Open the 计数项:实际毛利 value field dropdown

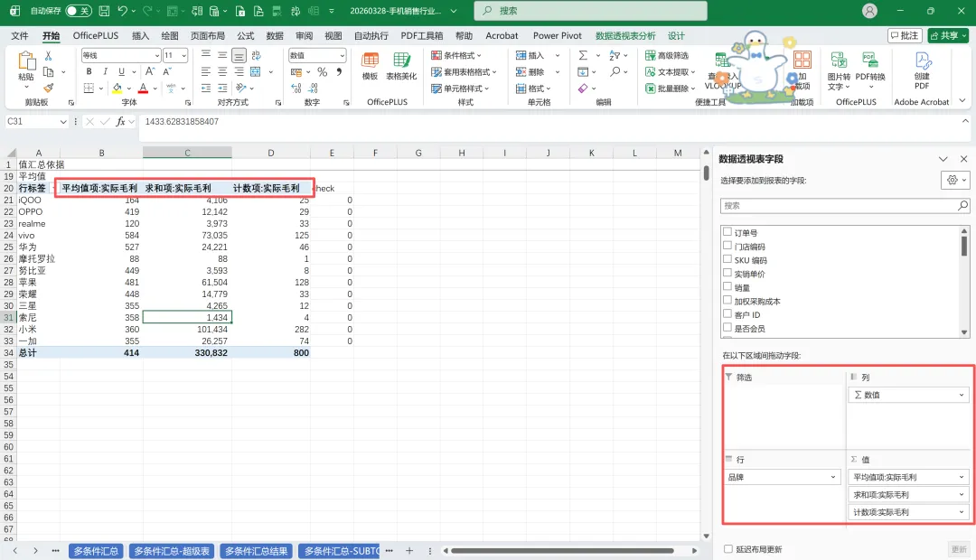[961, 512]
